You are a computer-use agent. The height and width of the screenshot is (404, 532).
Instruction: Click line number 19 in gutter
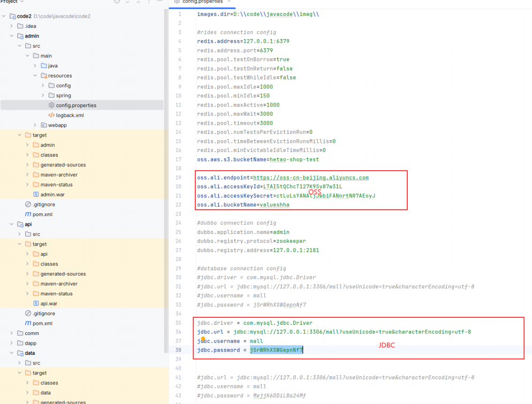tap(178, 178)
